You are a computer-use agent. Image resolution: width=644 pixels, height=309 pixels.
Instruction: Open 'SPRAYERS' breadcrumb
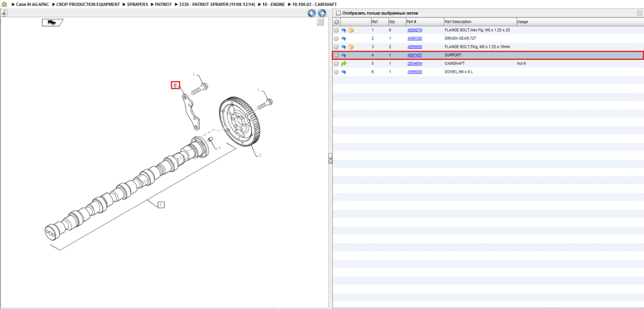coord(137,4)
